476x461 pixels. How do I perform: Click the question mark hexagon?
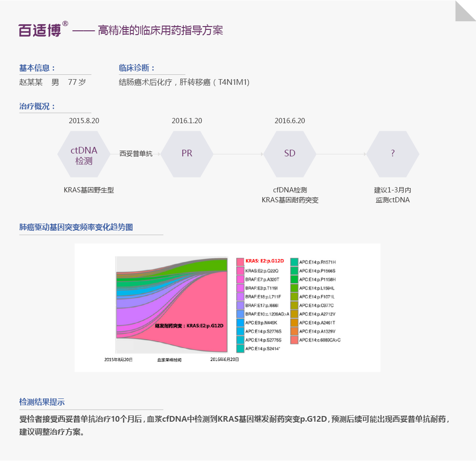(x=393, y=154)
